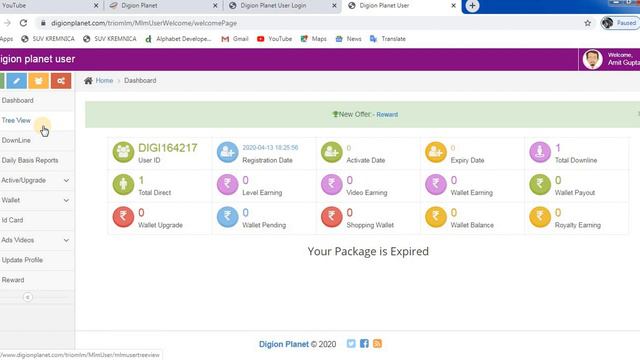Click the green Activate Date icon

click(x=331, y=152)
